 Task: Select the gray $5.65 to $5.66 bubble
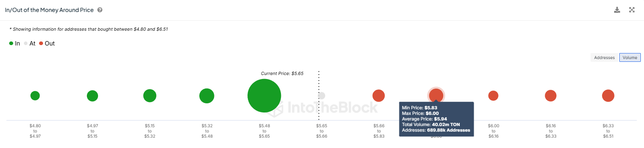[x=322, y=96]
